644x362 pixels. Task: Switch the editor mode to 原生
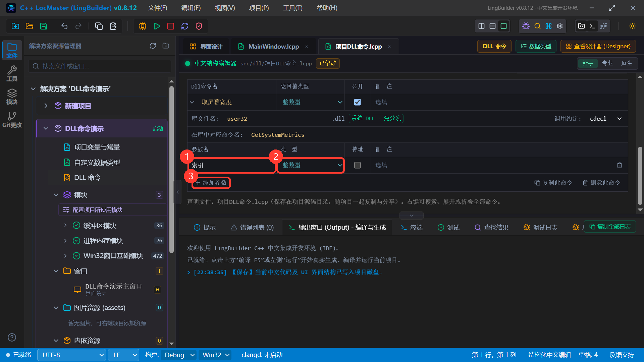[627, 63]
